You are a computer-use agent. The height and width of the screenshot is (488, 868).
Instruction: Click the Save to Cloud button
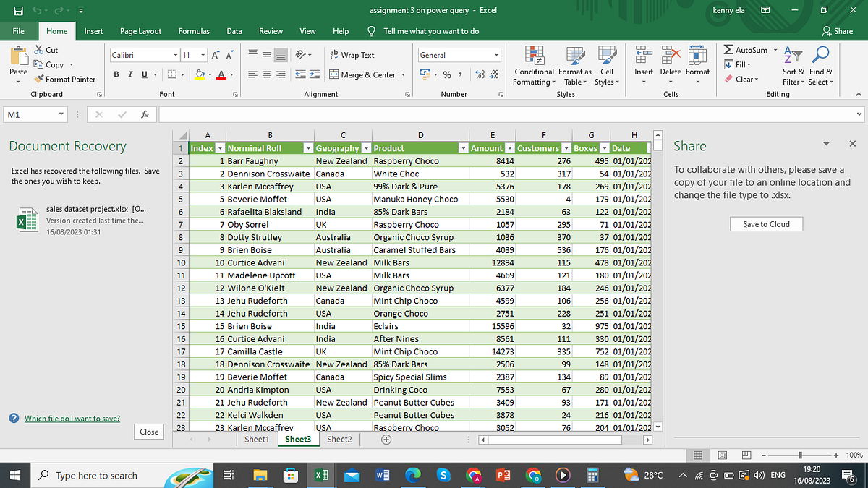pos(766,223)
